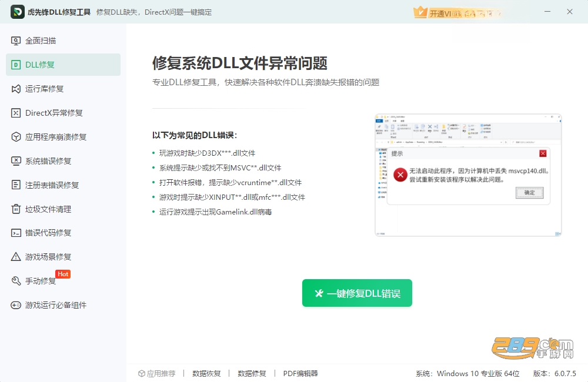This screenshot has height=382, width=588.
Task: Open the 错误代码修复 terminal icon
Action: point(16,233)
